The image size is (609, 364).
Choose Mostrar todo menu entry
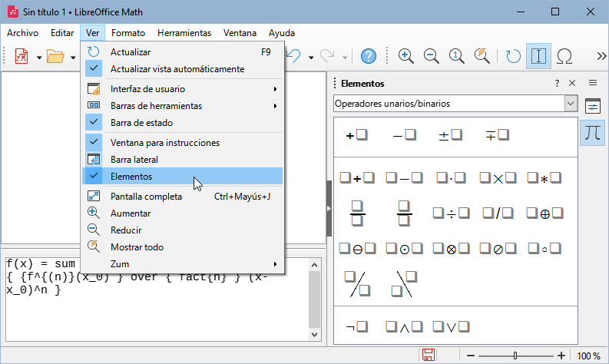[183, 247]
